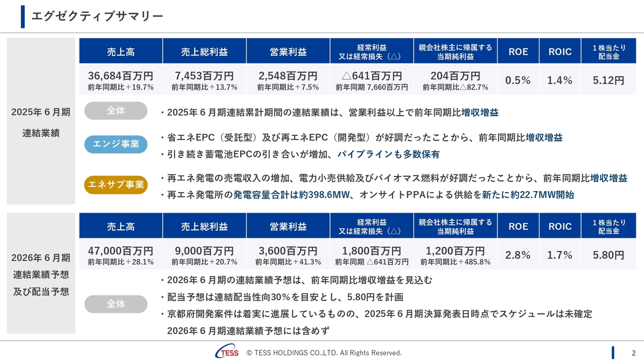
Task: Click dividend value 5.12円
Action: (x=608, y=80)
